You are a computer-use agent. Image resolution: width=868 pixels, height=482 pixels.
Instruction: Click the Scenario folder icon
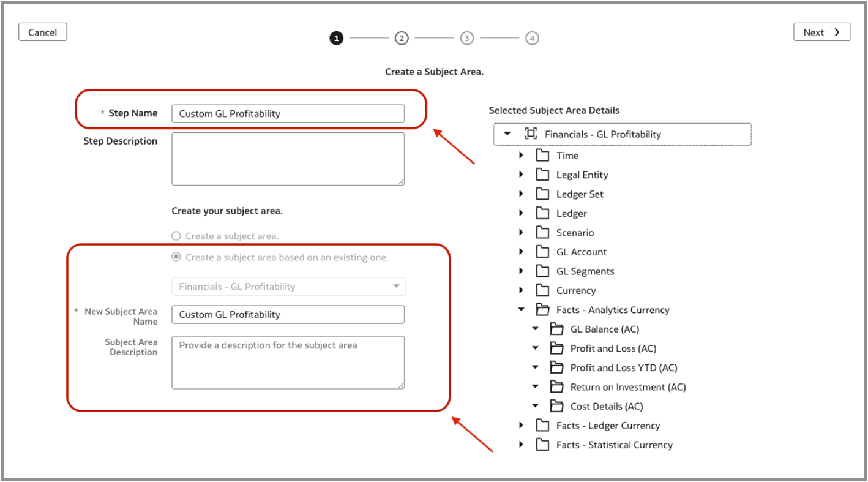pyautogui.click(x=542, y=233)
